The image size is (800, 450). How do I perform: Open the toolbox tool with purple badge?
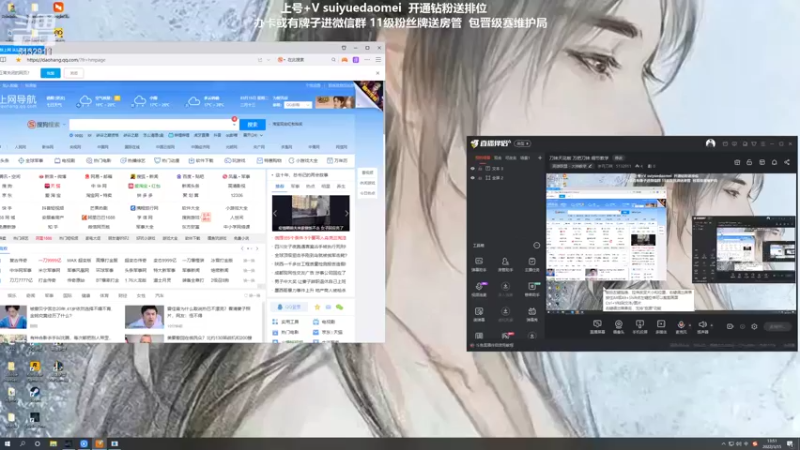[479, 289]
